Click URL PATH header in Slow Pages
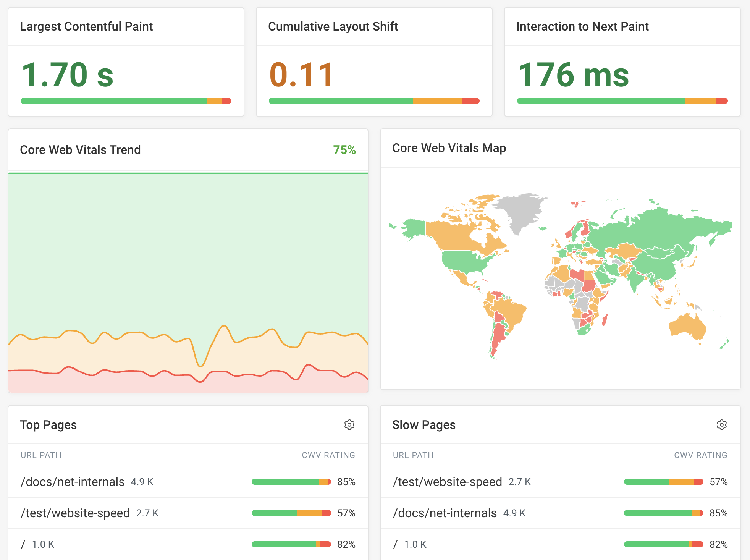This screenshot has width=750, height=560. tap(413, 455)
